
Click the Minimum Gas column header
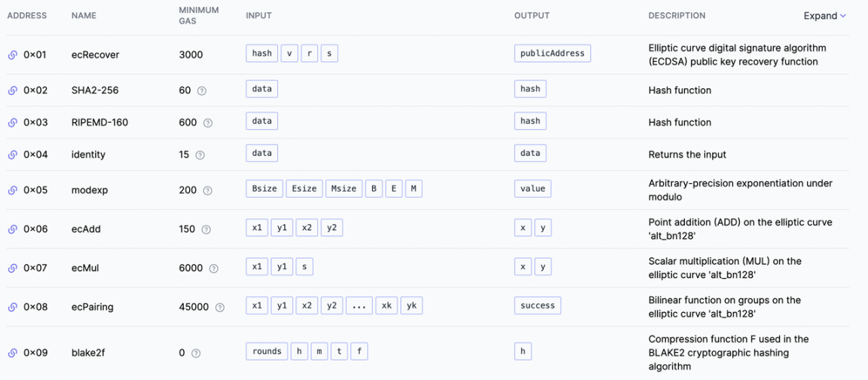tap(199, 15)
